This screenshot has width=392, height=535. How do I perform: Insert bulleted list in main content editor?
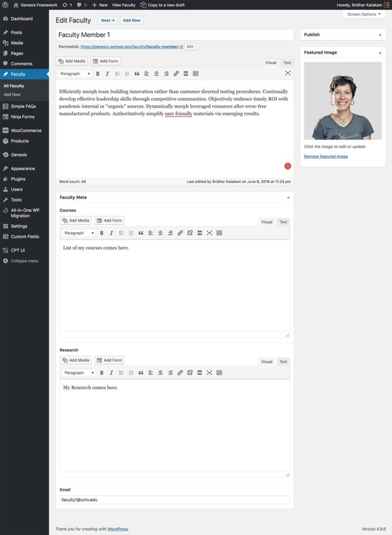(x=117, y=74)
